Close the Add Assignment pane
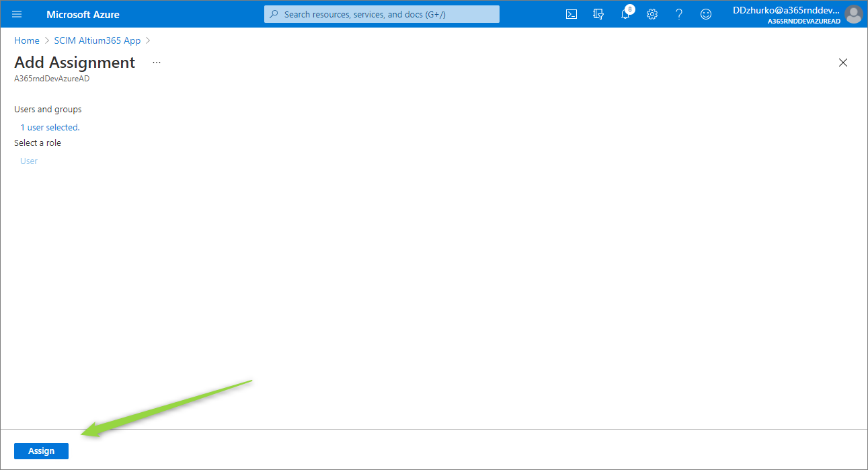 [842, 63]
